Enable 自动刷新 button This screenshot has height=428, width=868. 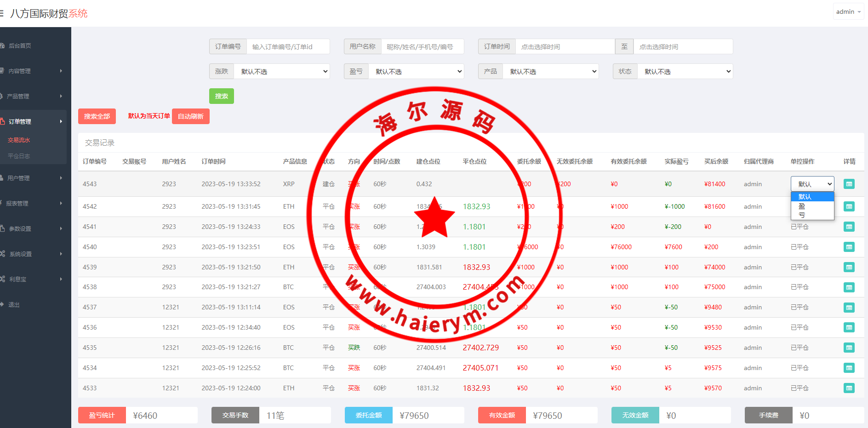[x=190, y=116]
